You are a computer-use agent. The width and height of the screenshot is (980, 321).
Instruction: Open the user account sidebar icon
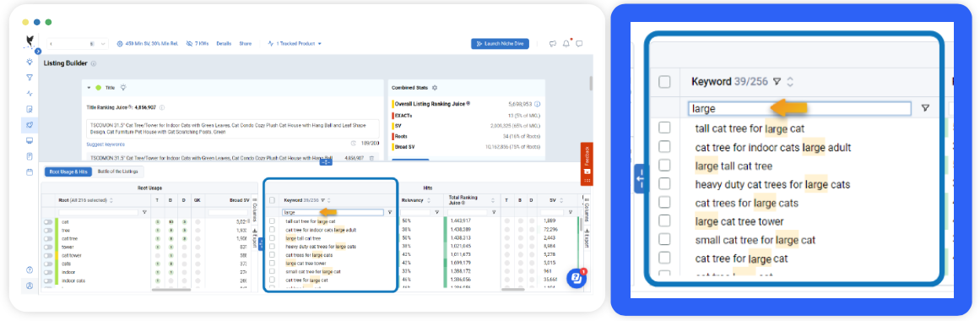(30, 286)
